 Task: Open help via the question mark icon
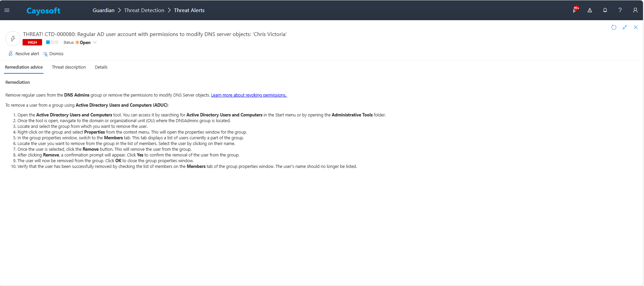click(x=620, y=10)
